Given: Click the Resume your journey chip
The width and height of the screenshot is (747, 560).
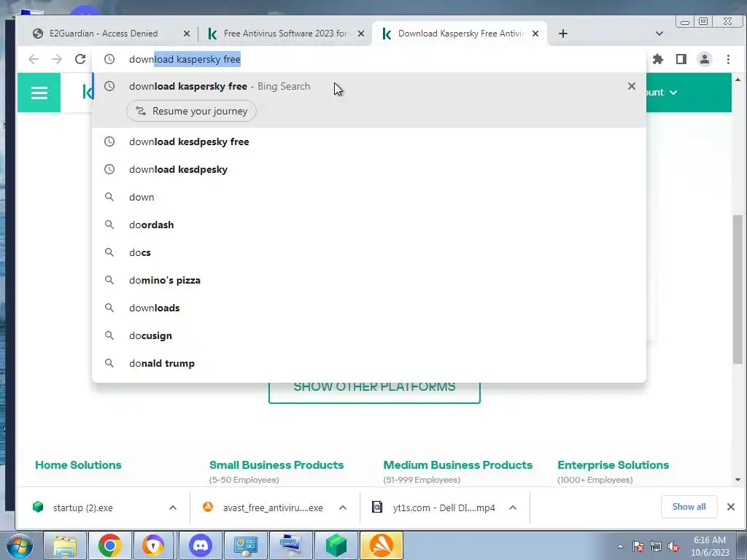Looking at the screenshot, I should coord(192,111).
